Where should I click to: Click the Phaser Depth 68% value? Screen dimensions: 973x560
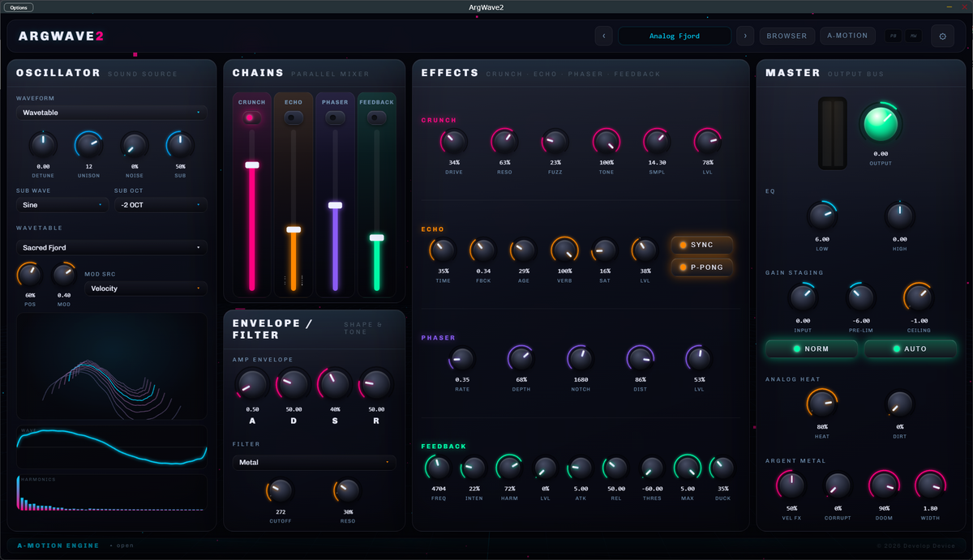pyautogui.click(x=521, y=379)
